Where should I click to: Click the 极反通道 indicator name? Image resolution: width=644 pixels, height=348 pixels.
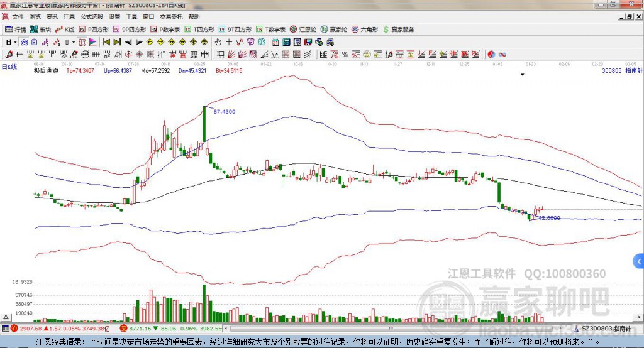pyautogui.click(x=46, y=70)
